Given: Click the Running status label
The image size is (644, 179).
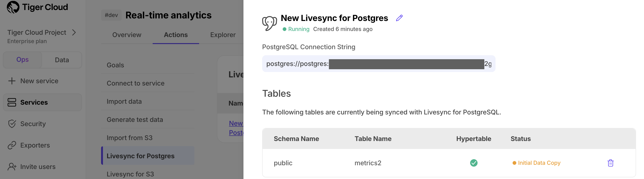Looking at the screenshot, I should (x=299, y=29).
